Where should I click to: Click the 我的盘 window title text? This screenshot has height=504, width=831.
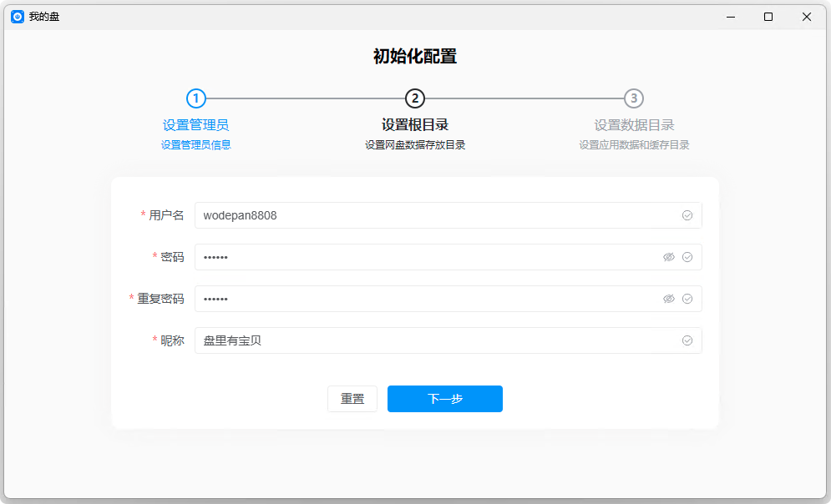(x=44, y=17)
